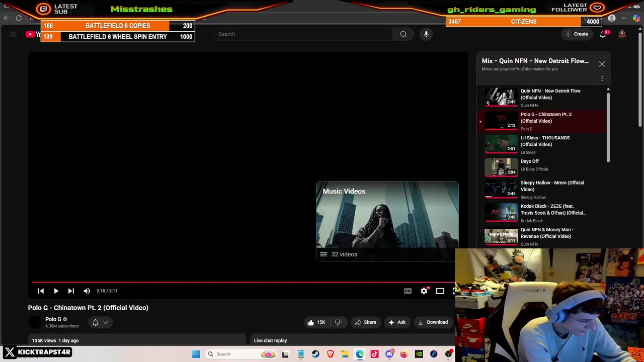Start voice search with the microphone icon

426,34
